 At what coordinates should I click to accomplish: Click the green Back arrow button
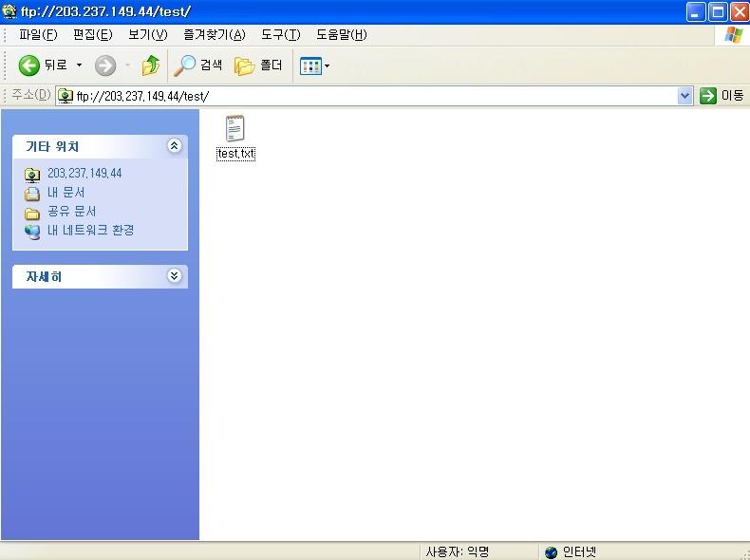[28, 65]
